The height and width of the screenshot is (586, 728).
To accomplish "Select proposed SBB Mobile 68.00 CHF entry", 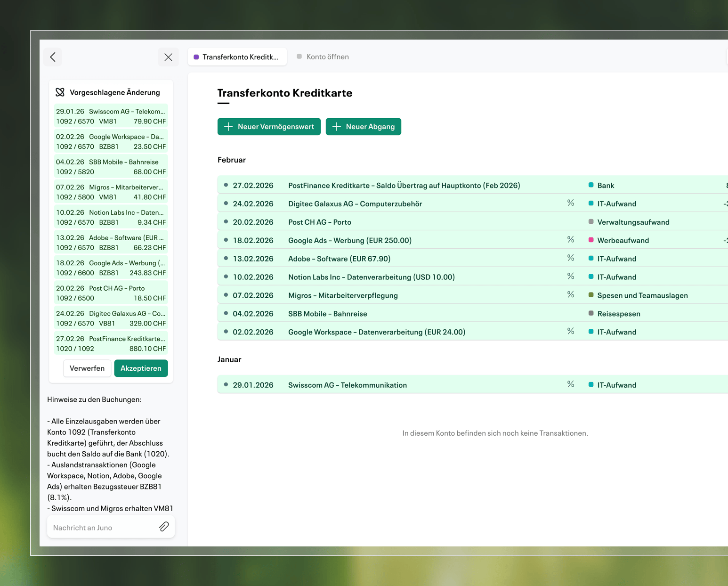I will click(x=111, y=167).
